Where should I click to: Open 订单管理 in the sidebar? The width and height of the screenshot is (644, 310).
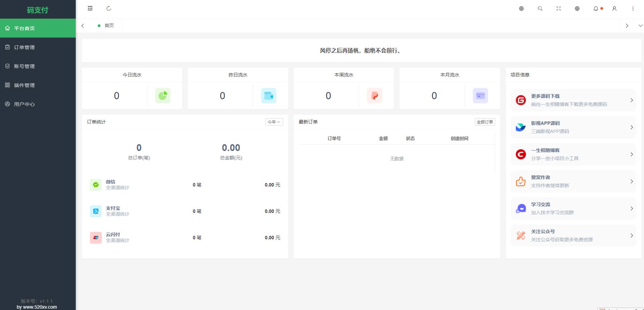coord(24,47)
